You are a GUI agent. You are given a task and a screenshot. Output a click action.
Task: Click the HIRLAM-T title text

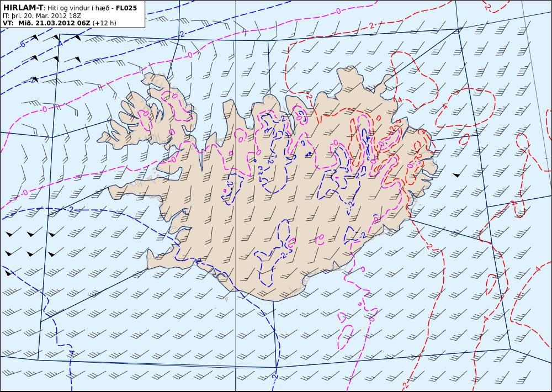point(24,7)
